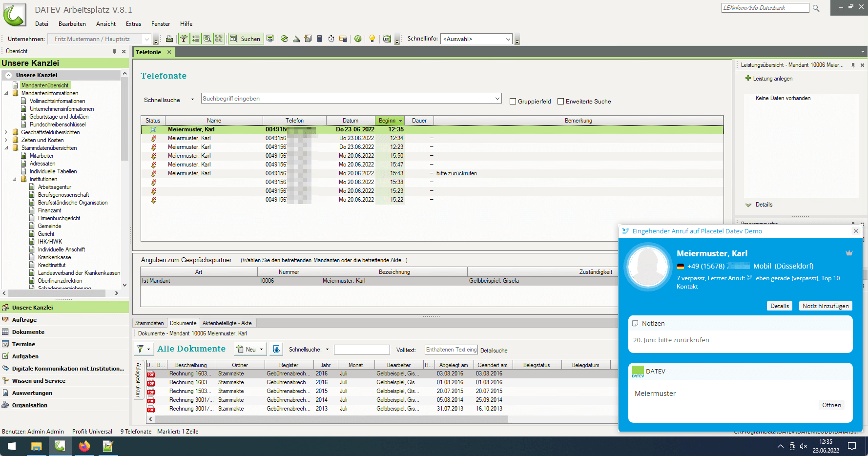The height and width of the screenshot is (456, 868).
Task: Click the missed call status icon at 12:34
Action: coord(153,138)
